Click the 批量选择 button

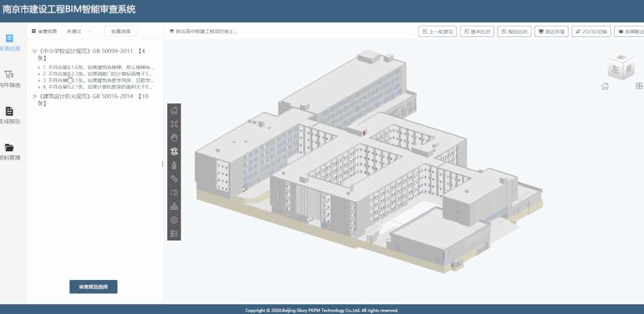tap(121, 31)
